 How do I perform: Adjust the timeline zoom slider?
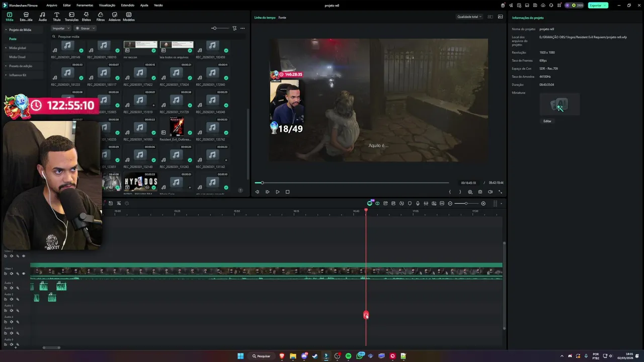(x=466, y=203)
